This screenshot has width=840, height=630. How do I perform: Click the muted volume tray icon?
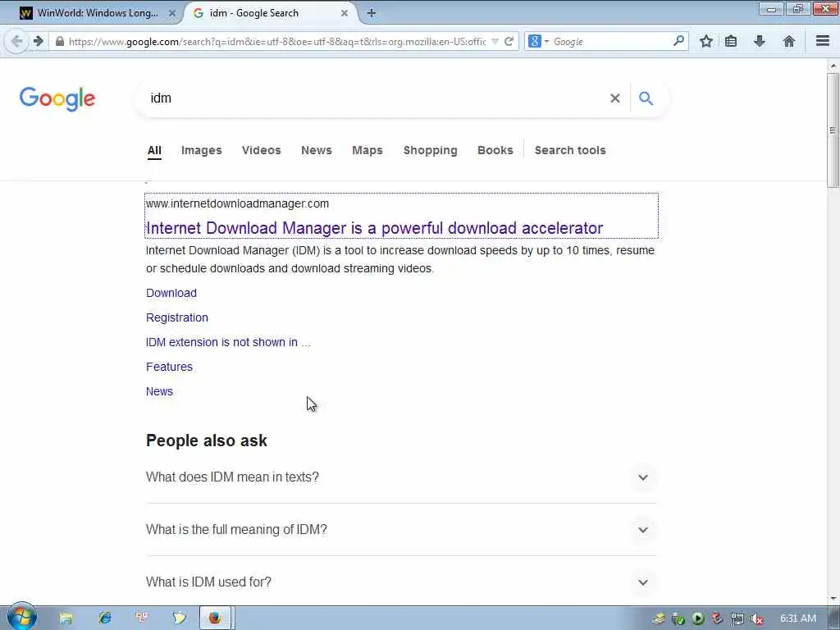(x=757, y=619)
